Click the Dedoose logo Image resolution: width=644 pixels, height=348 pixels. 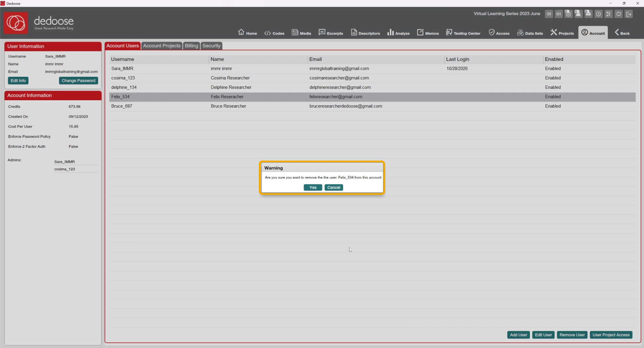click(x=16, y=23)
